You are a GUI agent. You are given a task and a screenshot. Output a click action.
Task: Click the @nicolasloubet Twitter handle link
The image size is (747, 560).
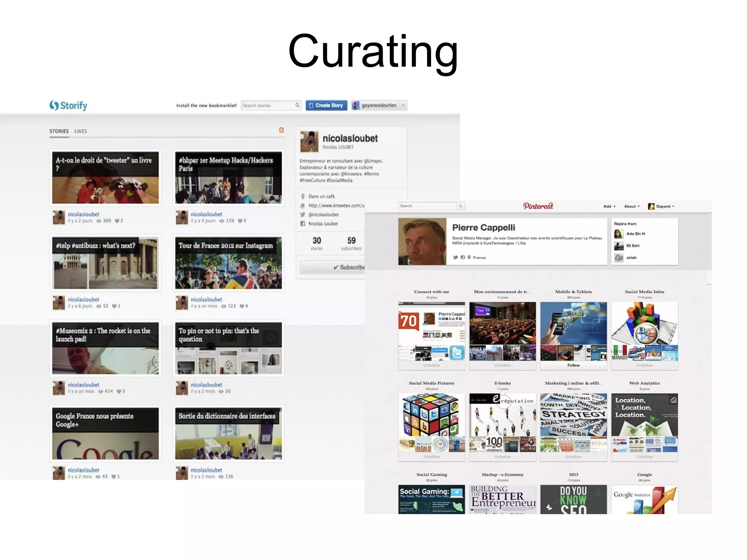coord(324,215)
